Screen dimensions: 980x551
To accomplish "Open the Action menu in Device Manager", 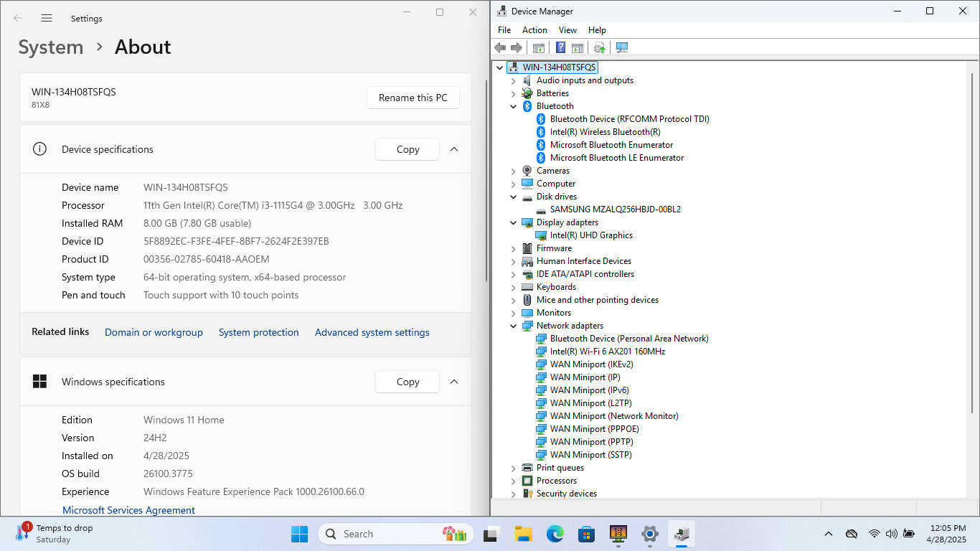I will pos(534,30).
